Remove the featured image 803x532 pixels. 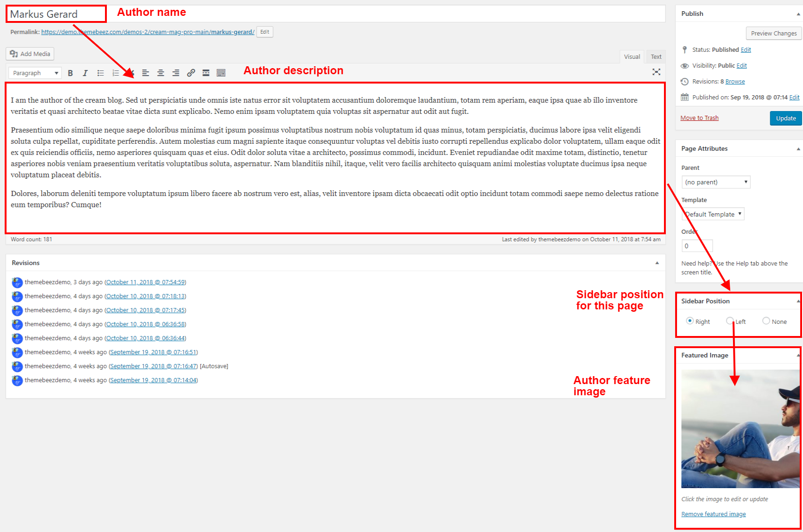coord(713,514)
